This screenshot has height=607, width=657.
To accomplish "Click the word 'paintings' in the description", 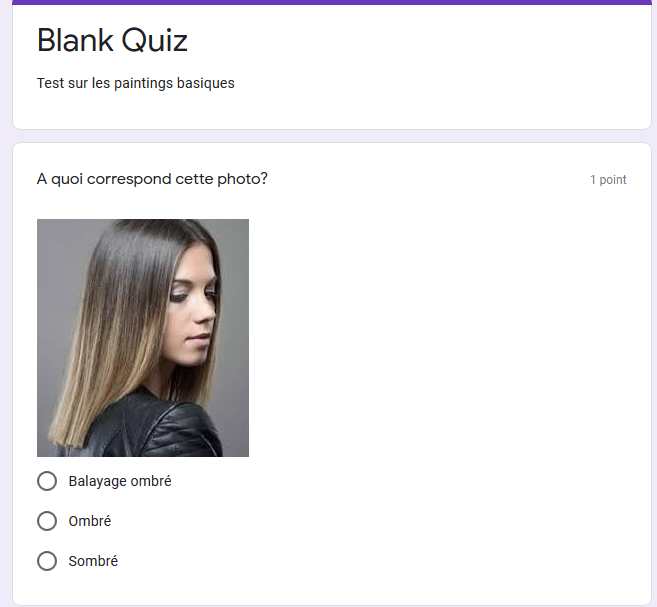I will 143,83.
